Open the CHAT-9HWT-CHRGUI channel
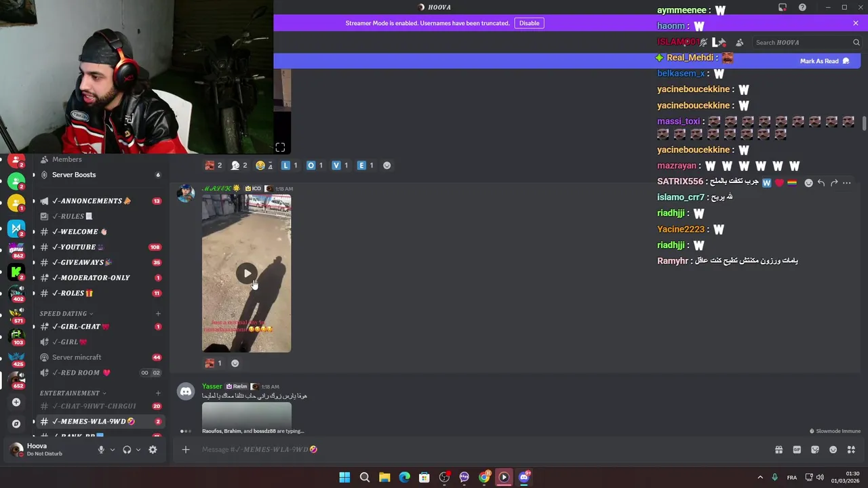The height and width of the screenshot is (488, 868). coord(98,406)
